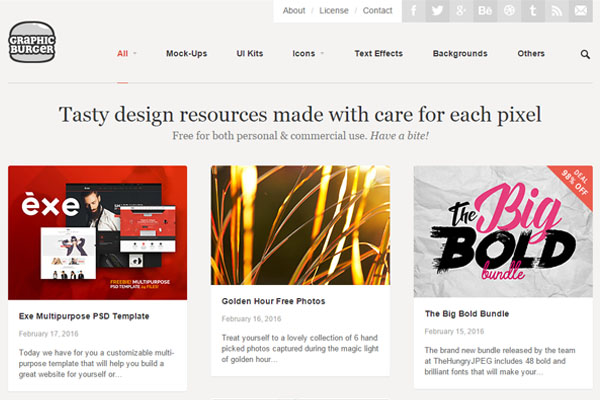Viewport: 600px width, 400px height.
Task: Open the Tumblr social icon
Action: 533,11
